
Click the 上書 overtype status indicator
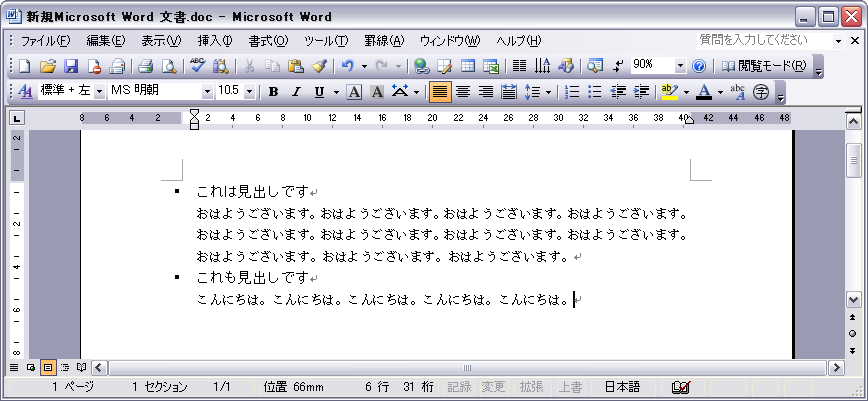(x=570, y=387)
